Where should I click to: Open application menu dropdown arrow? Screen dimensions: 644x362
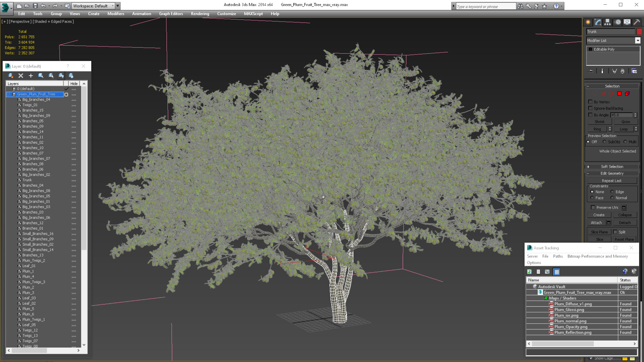click(x=11, y=8)
